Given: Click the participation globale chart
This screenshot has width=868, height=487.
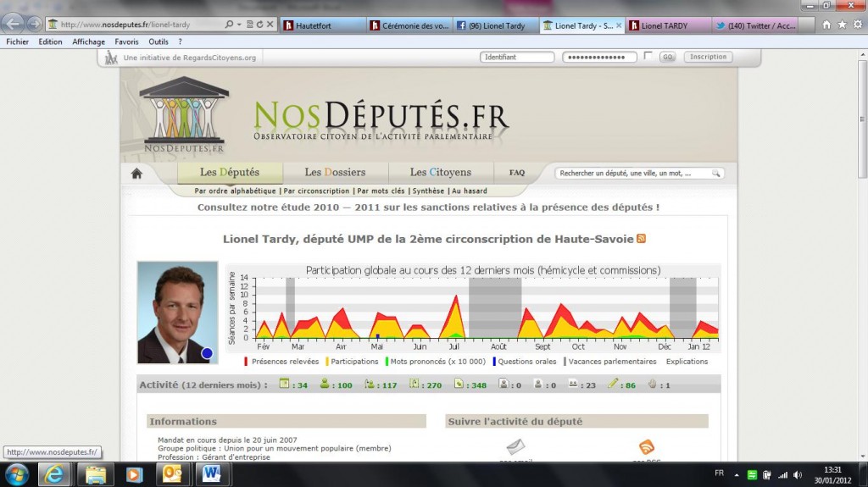Looking at the screenshot, I should click(473, 307).
